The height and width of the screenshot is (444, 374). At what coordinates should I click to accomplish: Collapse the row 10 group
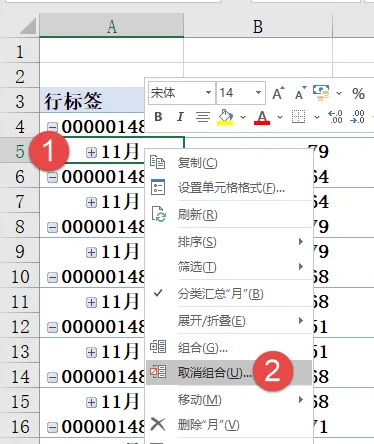click(x=52, y=277)
